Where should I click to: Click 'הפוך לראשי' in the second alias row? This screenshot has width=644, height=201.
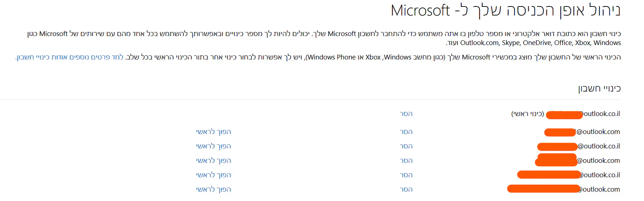coord(214,132)
